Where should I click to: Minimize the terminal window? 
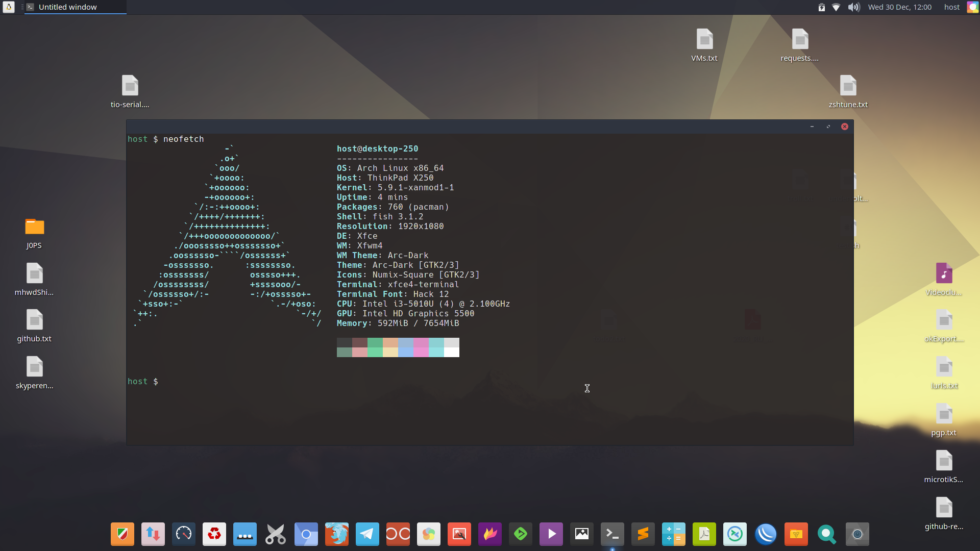coord(812,127)
